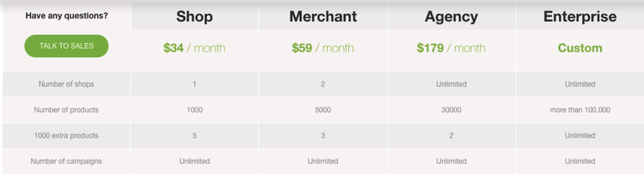Click the 'Number of shops' row label

[x=66, y=84]
